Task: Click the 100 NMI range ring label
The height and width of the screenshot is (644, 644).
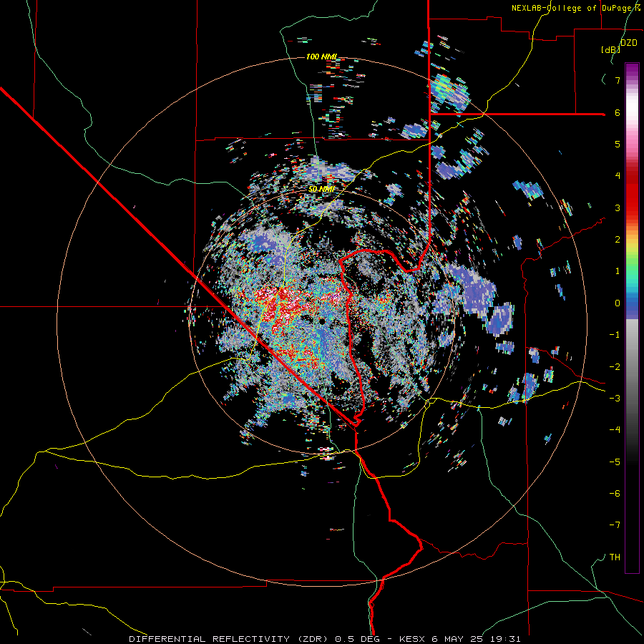Action: pos(321,57)
